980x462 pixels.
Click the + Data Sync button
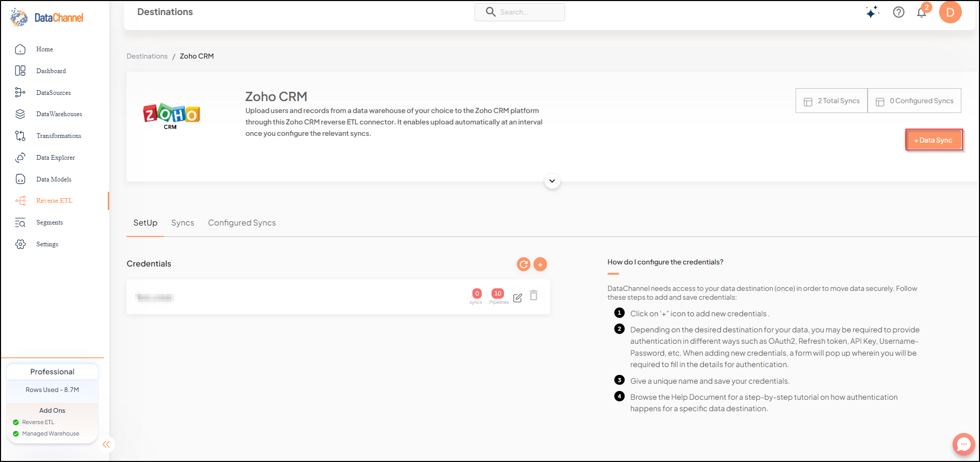(934, 140)
